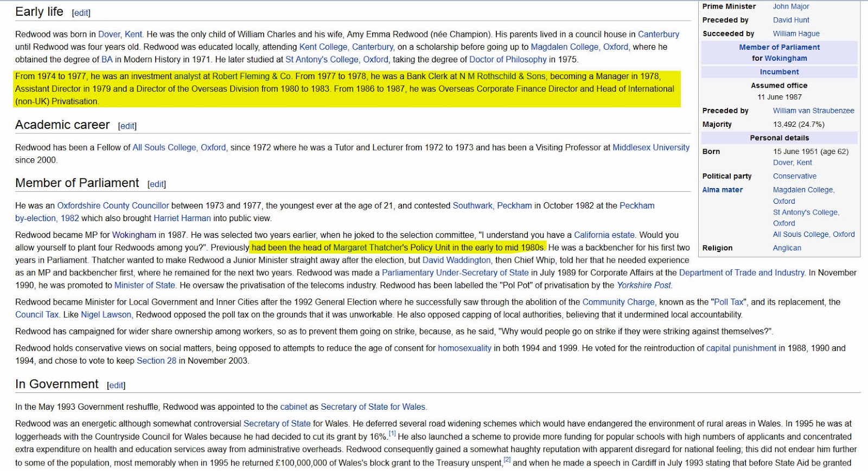
Task: Open the cabinet link
Action: tap(293, 407)
